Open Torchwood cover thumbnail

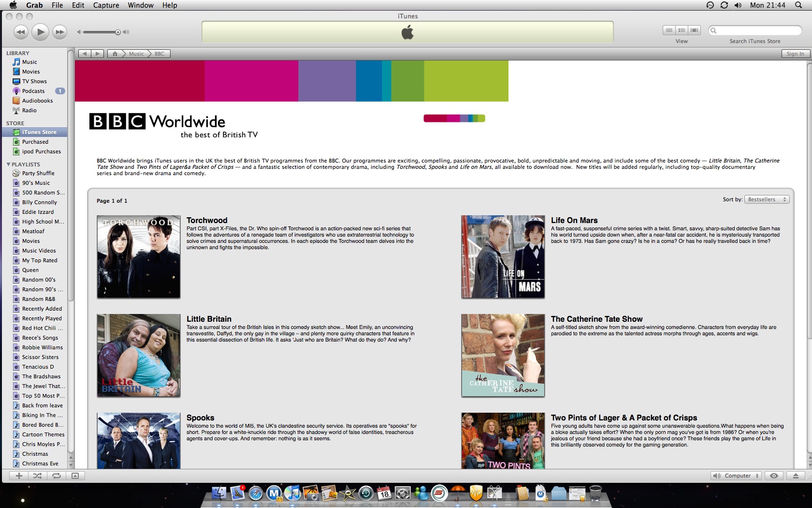pos(139,257)
